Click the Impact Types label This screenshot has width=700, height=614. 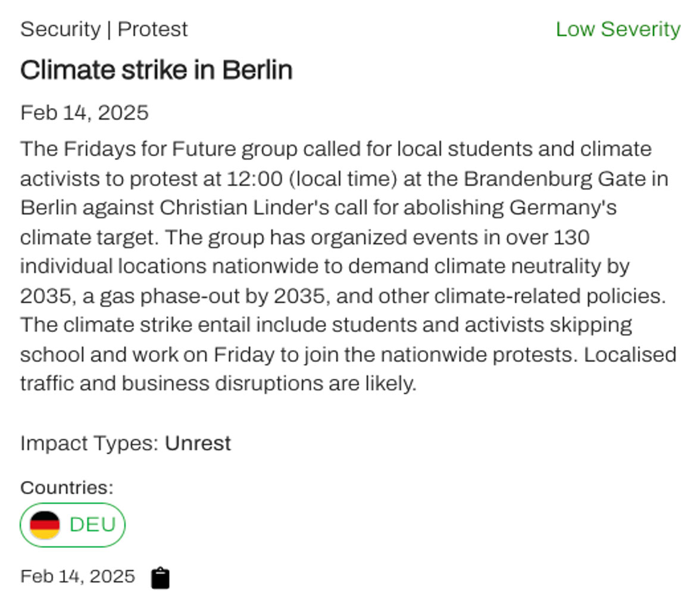pyautogui.click(x=90, y=444)
